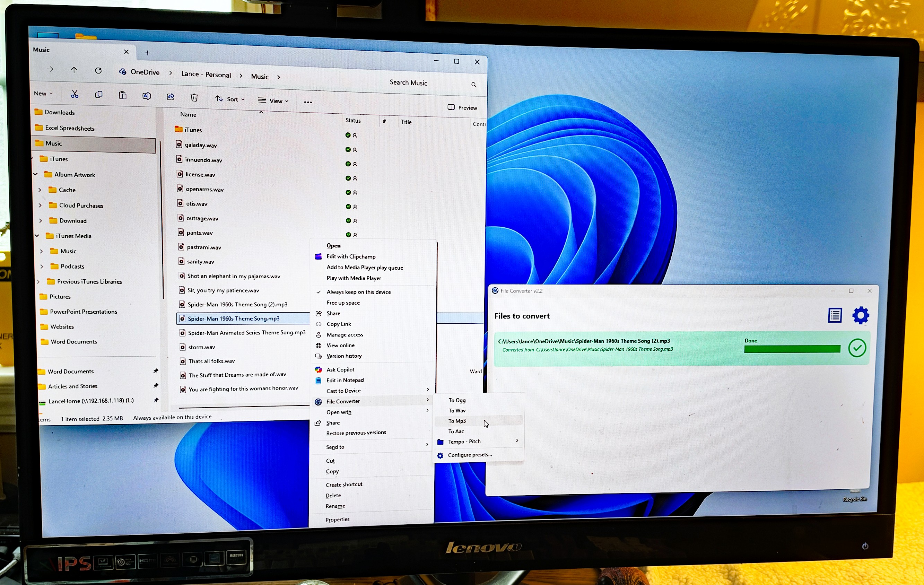Open File Converter settings gear icon
Screen dimensions: 924x585
pos(860,315)
